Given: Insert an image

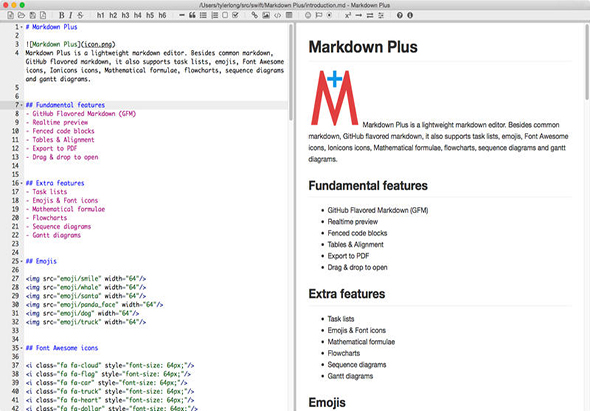Looking at the screenshot, I should pos(266,15).
